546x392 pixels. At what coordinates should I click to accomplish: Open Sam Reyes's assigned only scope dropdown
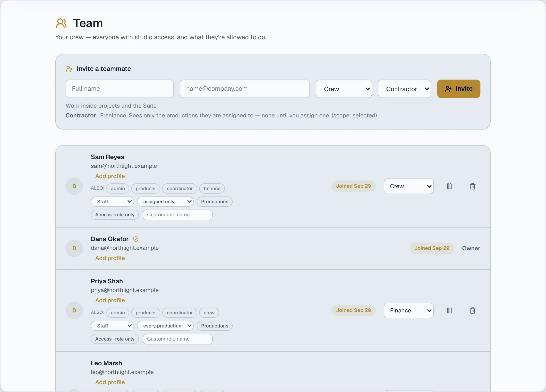pyautogui.click(x=165, y=202)
